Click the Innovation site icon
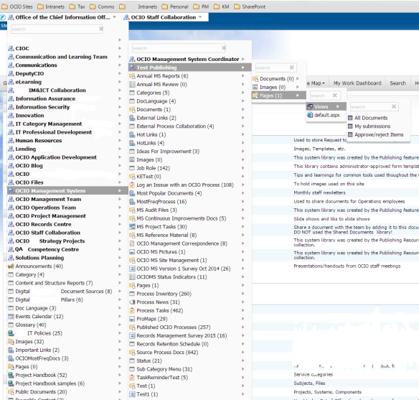The width and height of the screenshot is (419, 400). coord(11,115)
